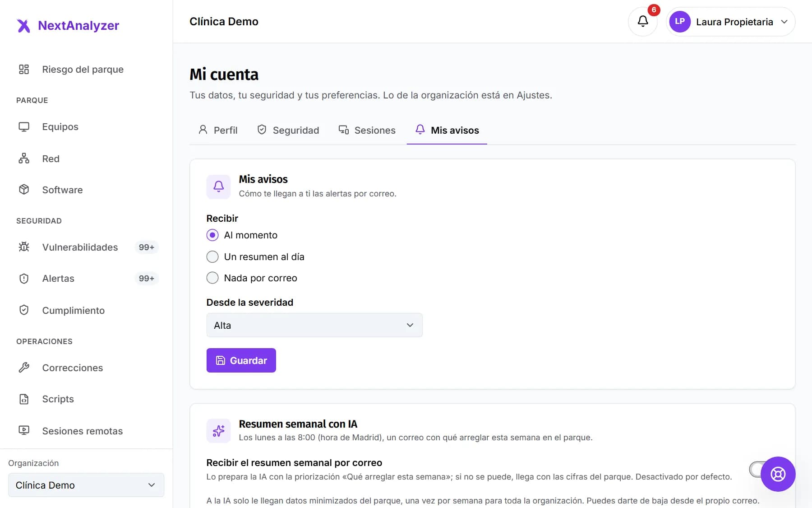
Task: Open the Sesiones tab
Action: tap(367, 130)
